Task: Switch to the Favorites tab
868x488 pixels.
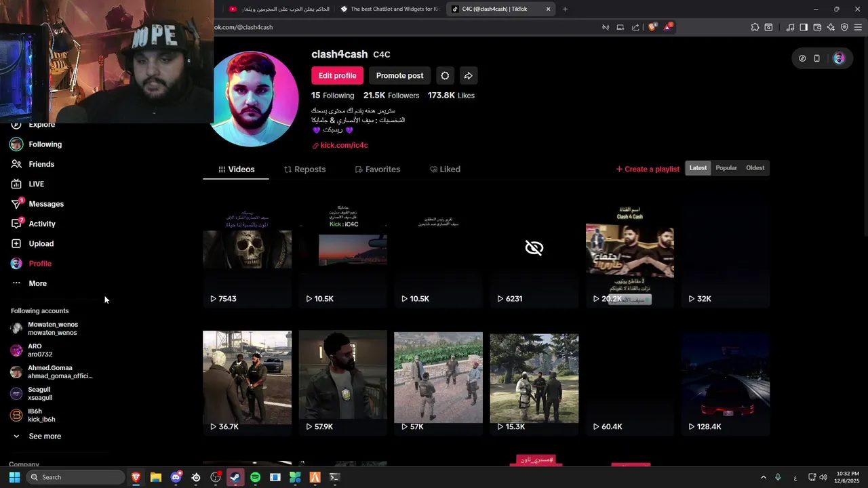Action: click(377, 169)
